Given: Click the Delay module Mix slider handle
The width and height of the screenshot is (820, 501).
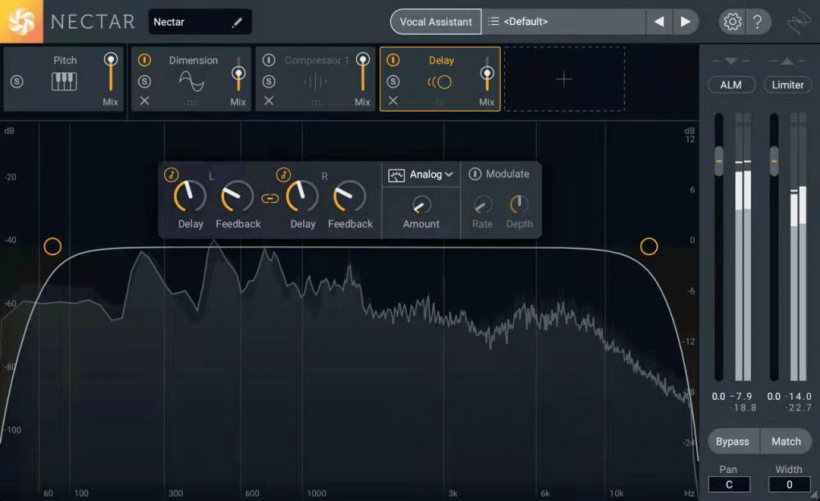Looking at the screenshot, I should tap(487, 73).
